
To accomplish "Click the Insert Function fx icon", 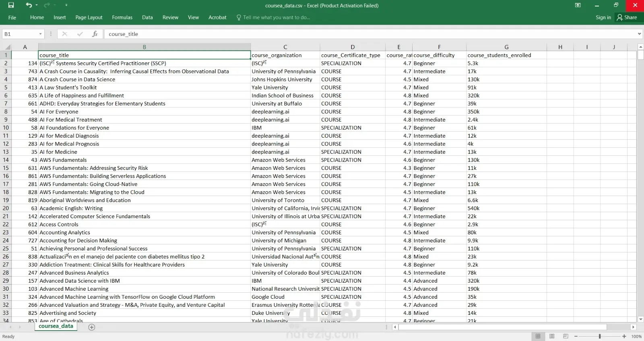I will (95, 34).
